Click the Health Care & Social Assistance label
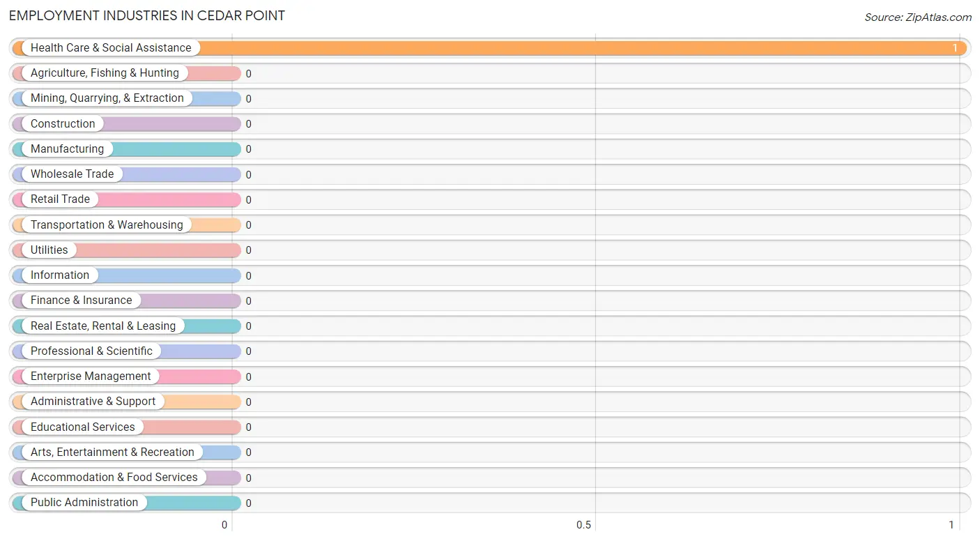980x541 pixels. 111,48
